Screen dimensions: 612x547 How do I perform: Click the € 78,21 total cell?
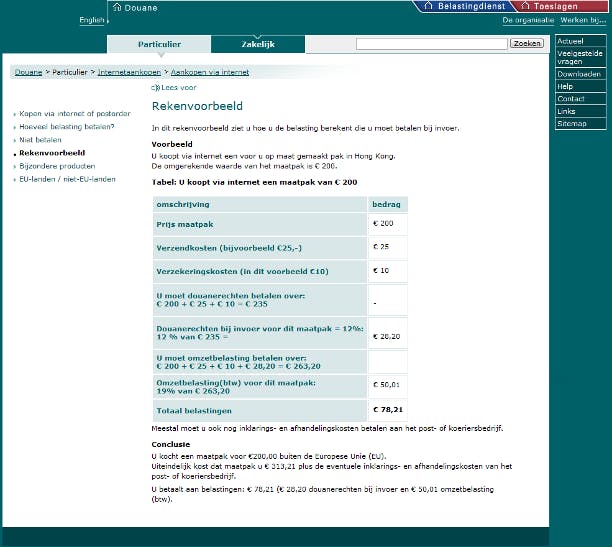(388, 410)
